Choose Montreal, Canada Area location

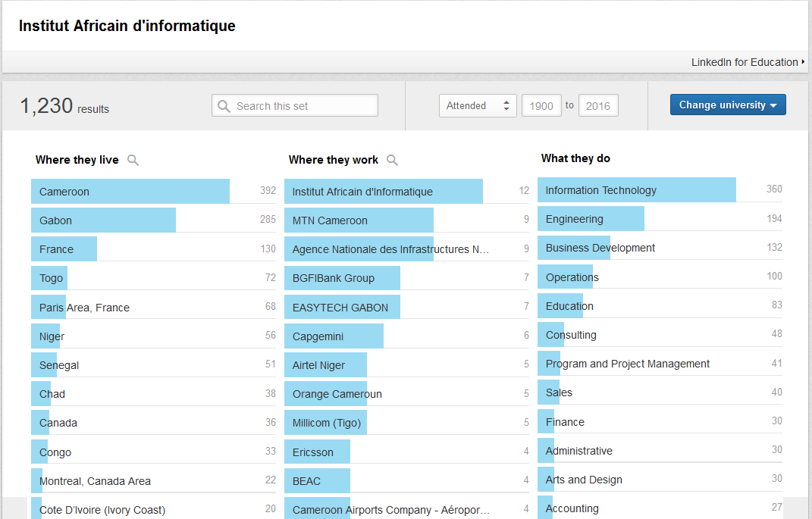(x=153, y=481)
